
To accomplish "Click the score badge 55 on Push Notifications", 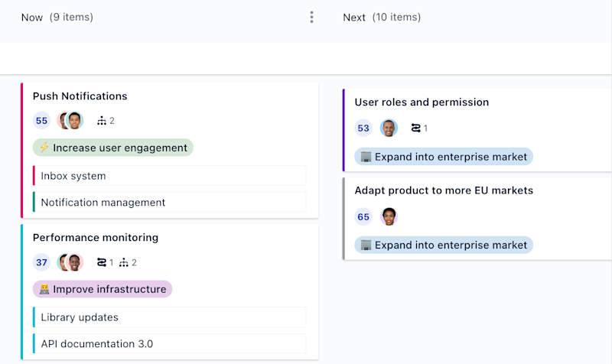I will pyautogui.click(x=41, y=121).
